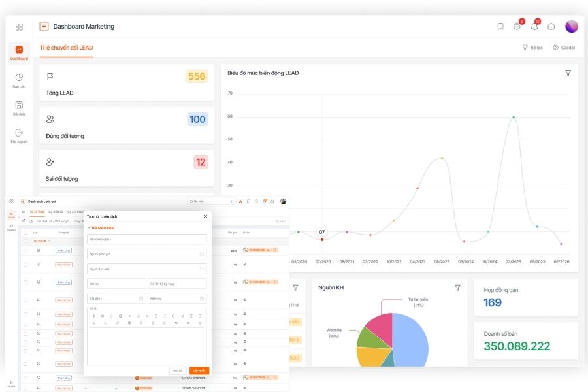Open the Báo cáo sidebar section
The image size is (588, 392).
(19, 80)
